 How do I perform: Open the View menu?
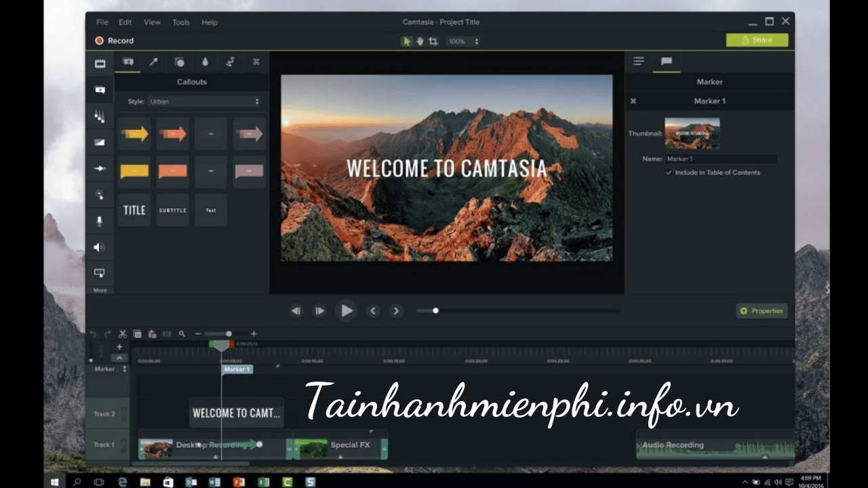tap(152, 22)
